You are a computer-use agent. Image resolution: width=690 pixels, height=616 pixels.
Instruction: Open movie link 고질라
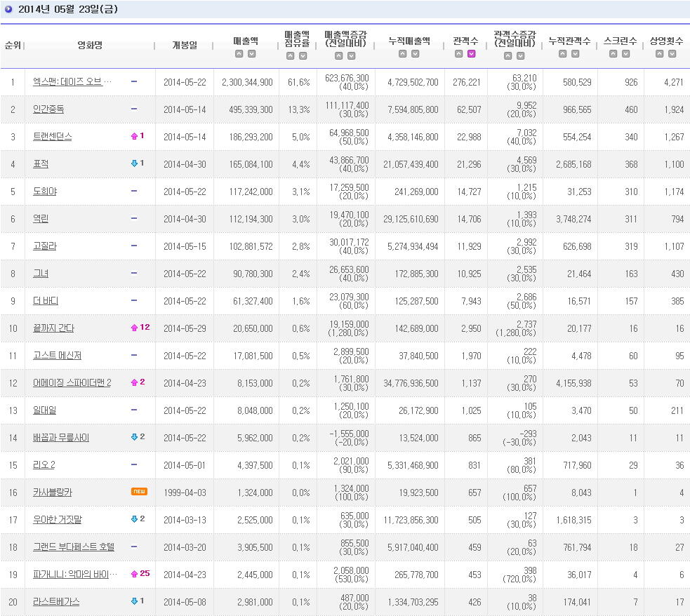click(45, 246)
